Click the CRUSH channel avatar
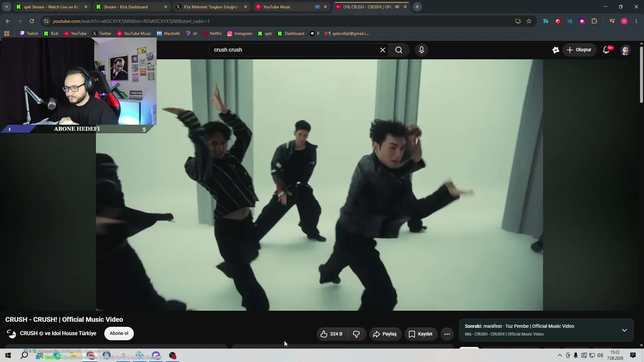Viewport: 644px width, 362px height. click(11, 334)
